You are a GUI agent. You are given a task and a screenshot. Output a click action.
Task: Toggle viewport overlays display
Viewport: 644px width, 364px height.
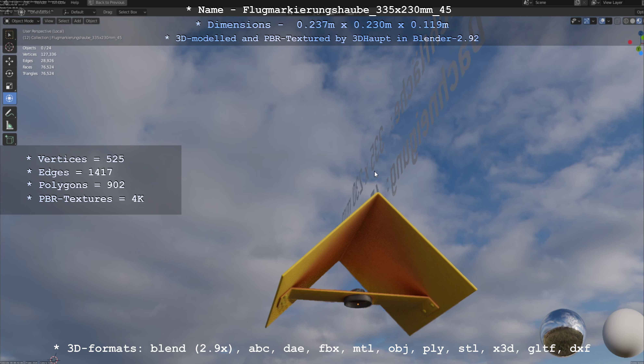click(x=602, y=21)
